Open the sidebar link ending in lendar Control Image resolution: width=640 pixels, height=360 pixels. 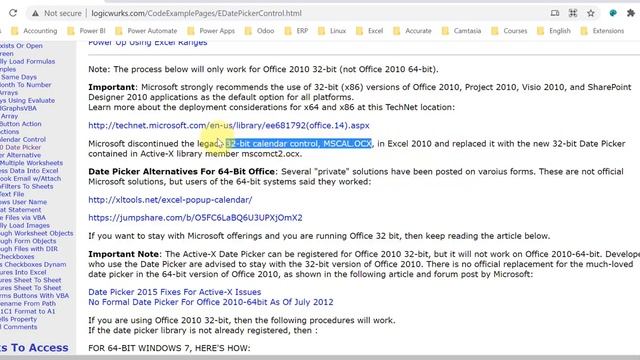(x=23, y=139)
